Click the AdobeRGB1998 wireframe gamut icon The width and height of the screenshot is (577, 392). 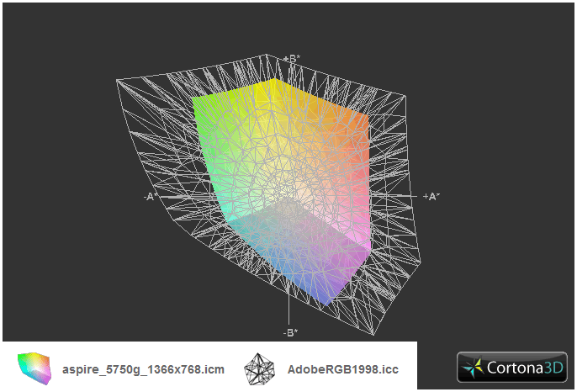click(259, 369)
